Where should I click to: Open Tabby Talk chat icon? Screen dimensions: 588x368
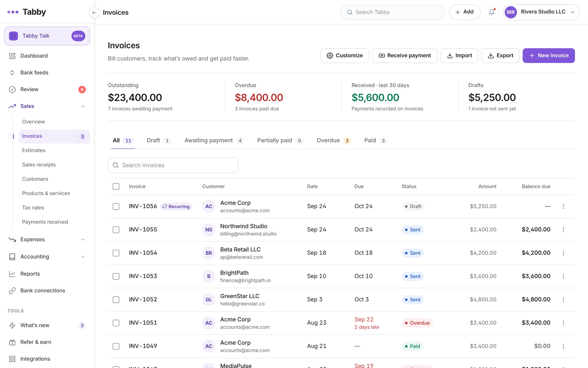[x=13, y=36]
